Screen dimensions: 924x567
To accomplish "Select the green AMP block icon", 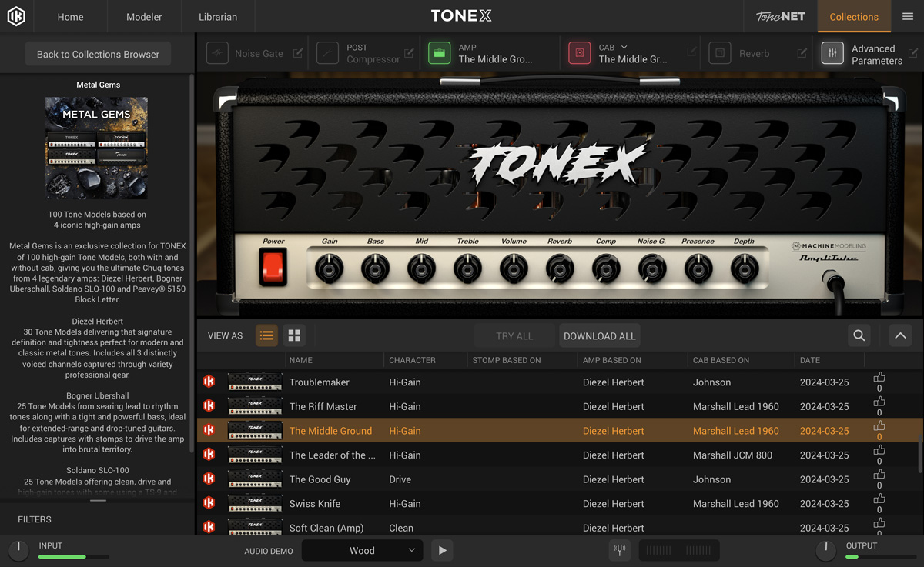I will (x=439, y=52).
